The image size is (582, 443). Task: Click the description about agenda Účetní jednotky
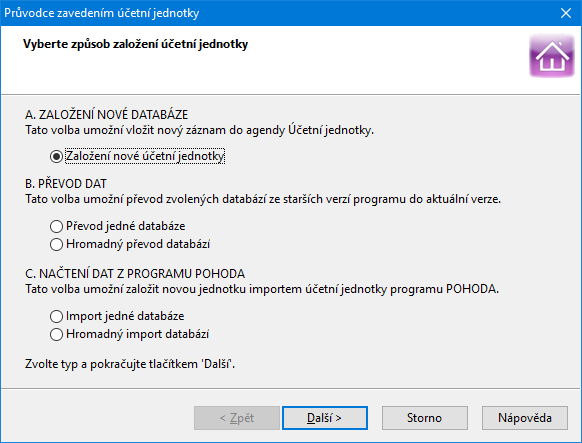point(199,130)
